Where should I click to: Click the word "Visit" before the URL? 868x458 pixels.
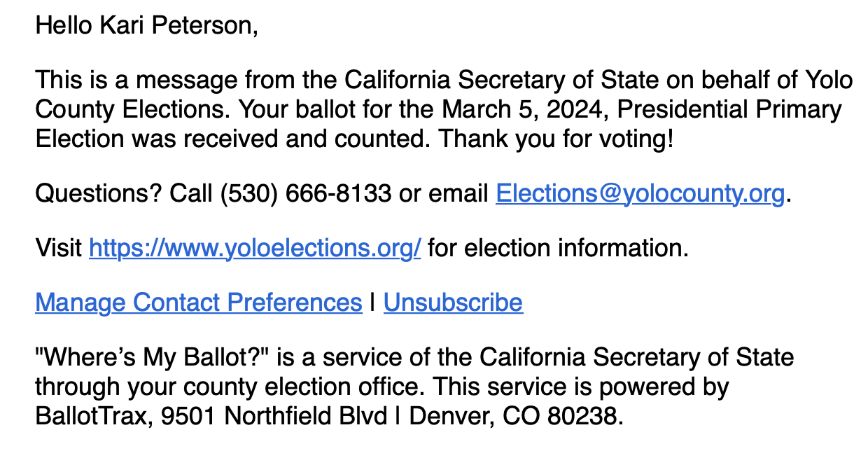coord(59,248)
